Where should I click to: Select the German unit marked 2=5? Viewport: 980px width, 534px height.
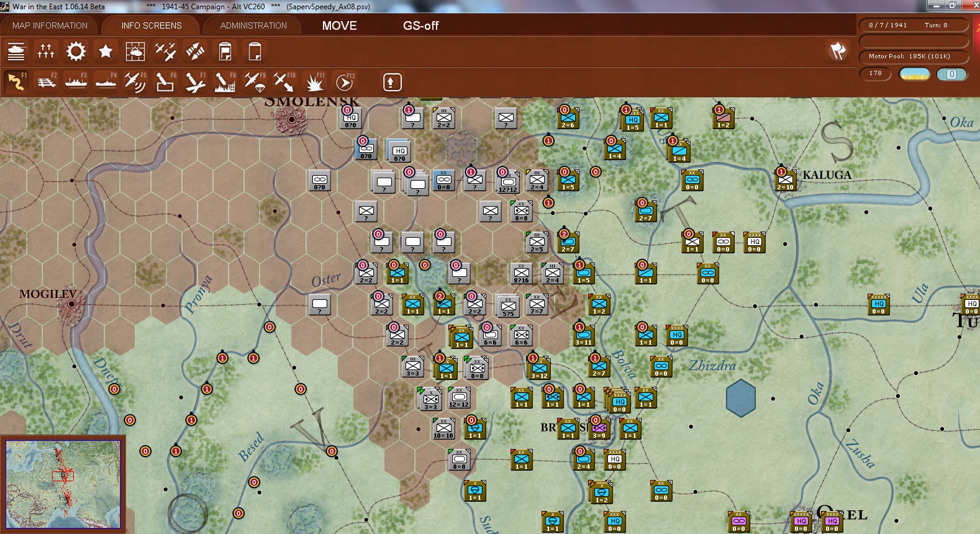click(537, 242)
